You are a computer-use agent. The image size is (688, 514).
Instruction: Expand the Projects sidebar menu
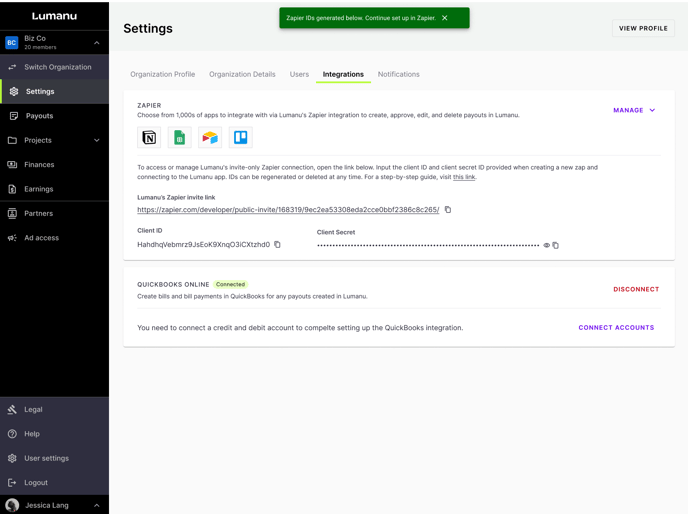coord(96,141)
